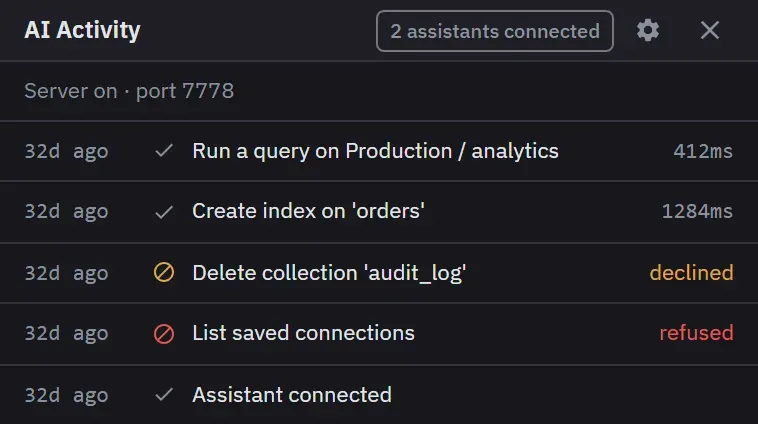The width and height of the screenshot is (758, 424).
Task: Click the 'AI Activity' panel title
Action: click(82, 30)
